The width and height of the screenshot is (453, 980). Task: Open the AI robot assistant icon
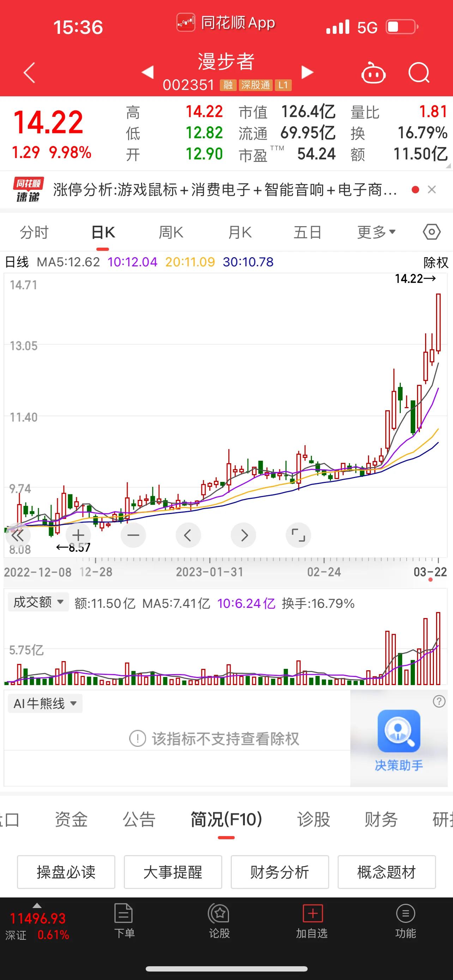(x=373, y=72)
